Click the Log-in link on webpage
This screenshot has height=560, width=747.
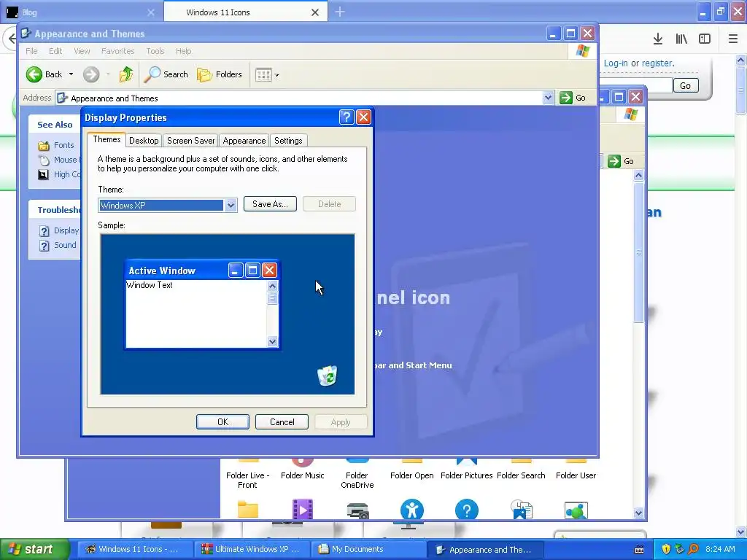616,63
